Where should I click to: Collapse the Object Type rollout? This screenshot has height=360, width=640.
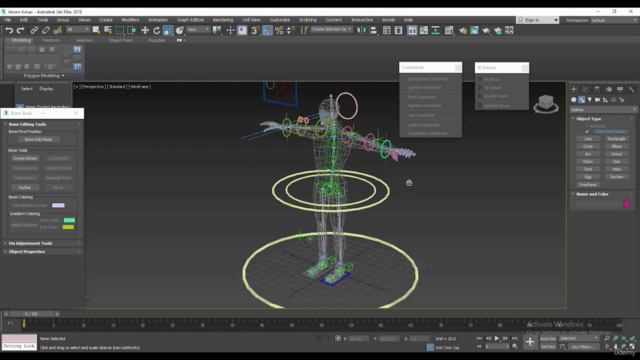(589, 119)
